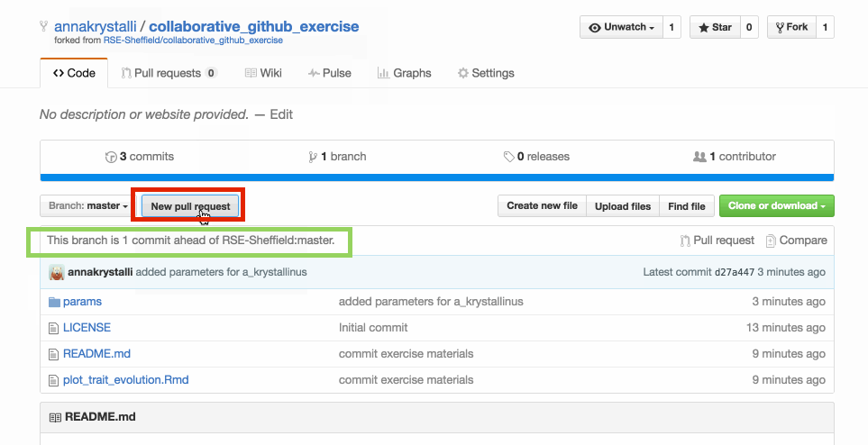Click the Initial commit message
This screenshot has width=868, height=445.
tap(373, 328)
